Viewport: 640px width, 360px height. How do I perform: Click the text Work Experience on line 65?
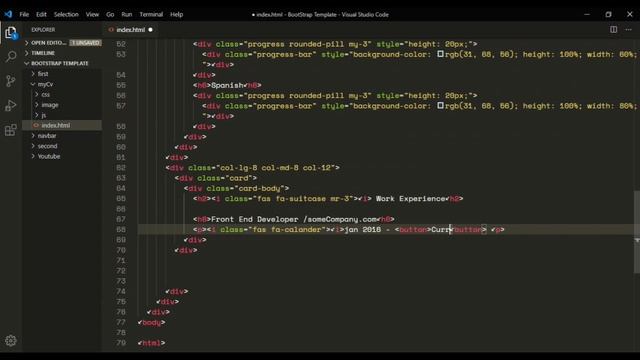410,198
